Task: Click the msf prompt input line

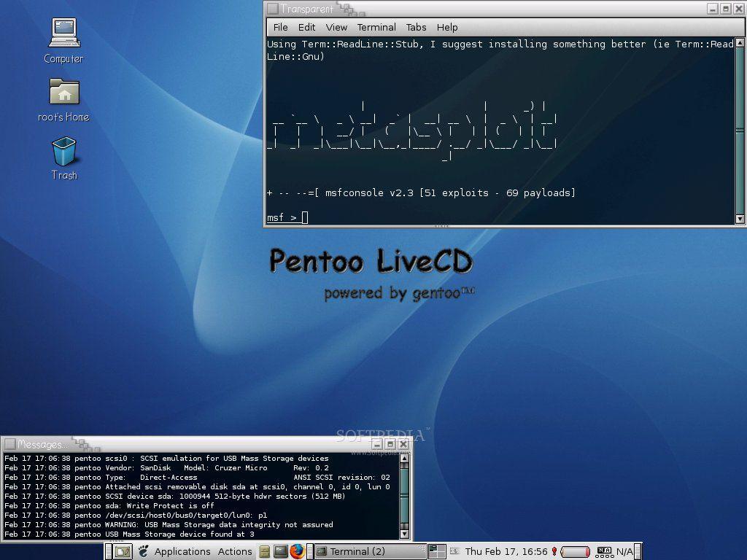Action: pos(500,217)
